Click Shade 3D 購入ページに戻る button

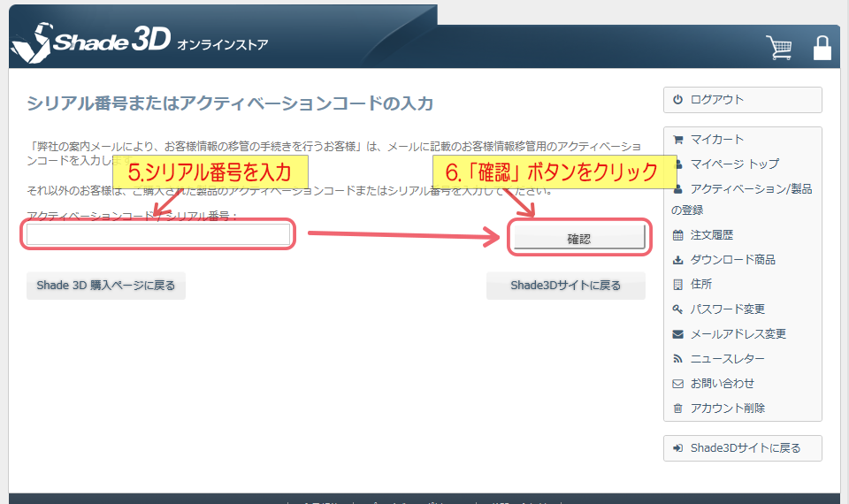[106, 286]
